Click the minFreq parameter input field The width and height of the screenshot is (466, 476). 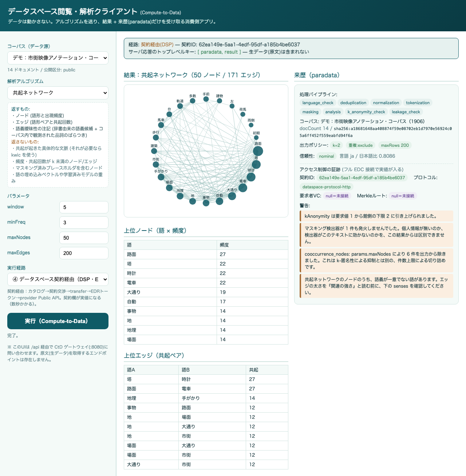(x=84, y=223)
